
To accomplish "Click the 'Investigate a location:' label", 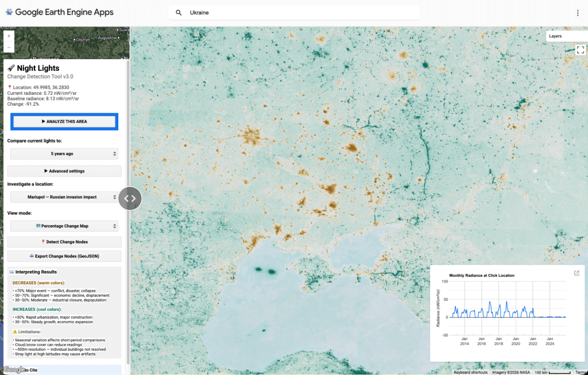I will click(x=30, y=184).
